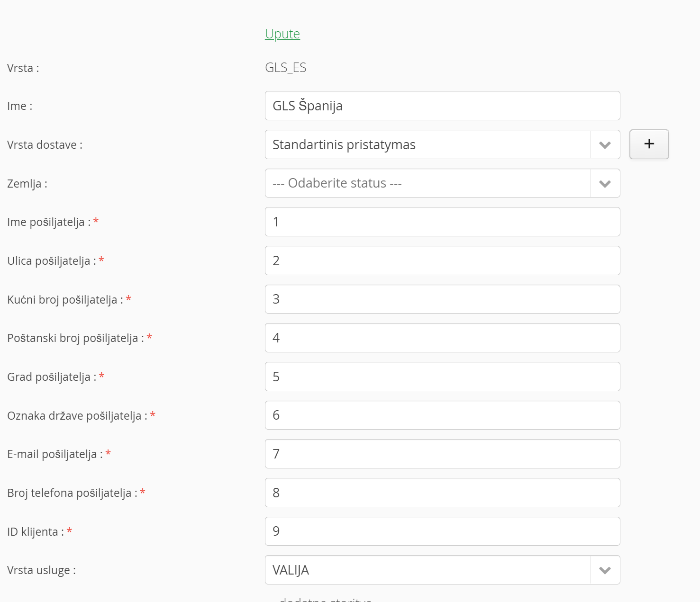This screenshot has height=602, width=700.
Task: Click the GLS_ES type value text
Action: 286,68
